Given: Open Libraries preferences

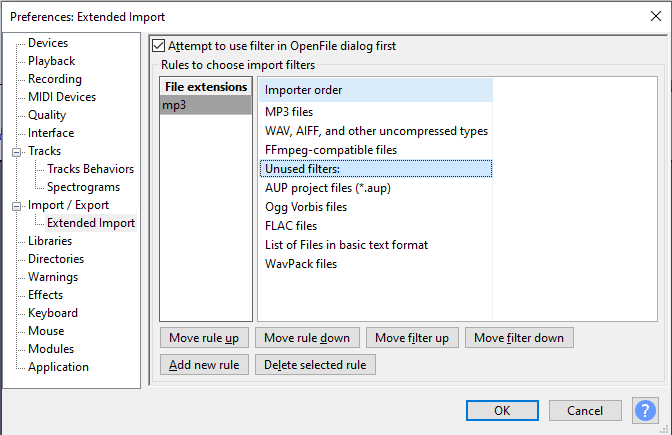Looking at the screenshot, I should tap(50, 241).
